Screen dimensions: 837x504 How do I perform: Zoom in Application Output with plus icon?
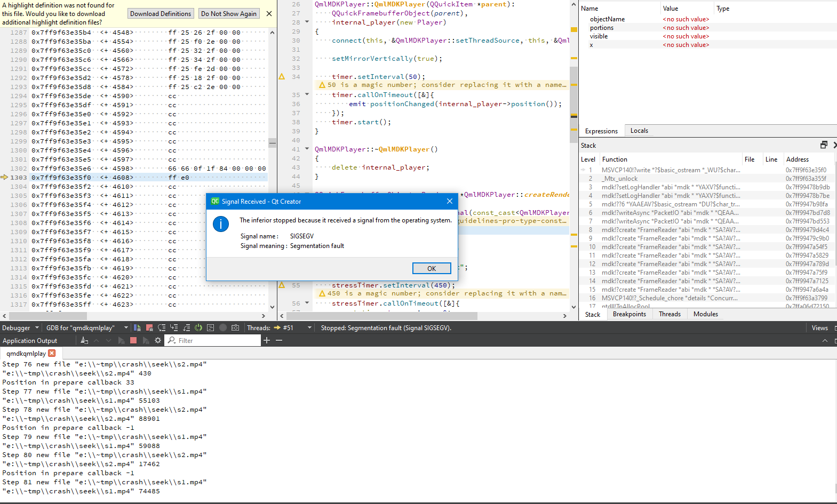pos(267,340)
